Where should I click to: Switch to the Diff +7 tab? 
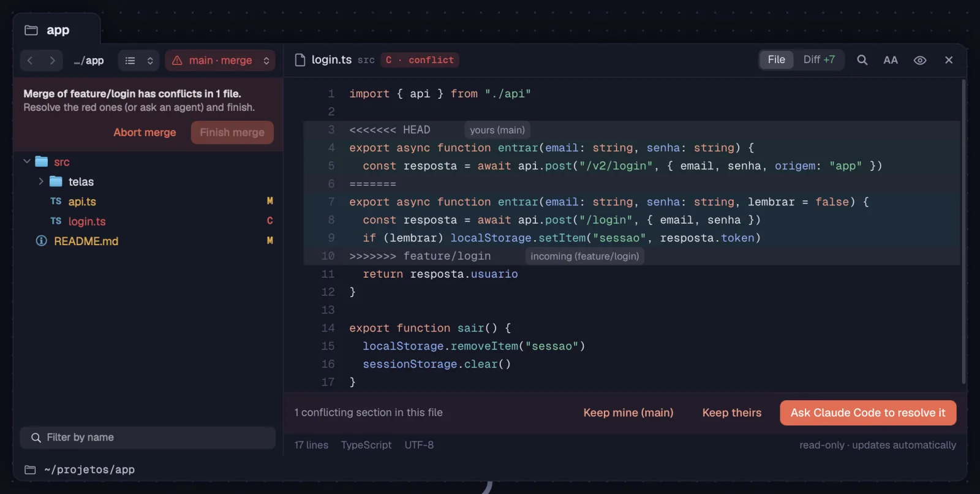click(819, 59)
